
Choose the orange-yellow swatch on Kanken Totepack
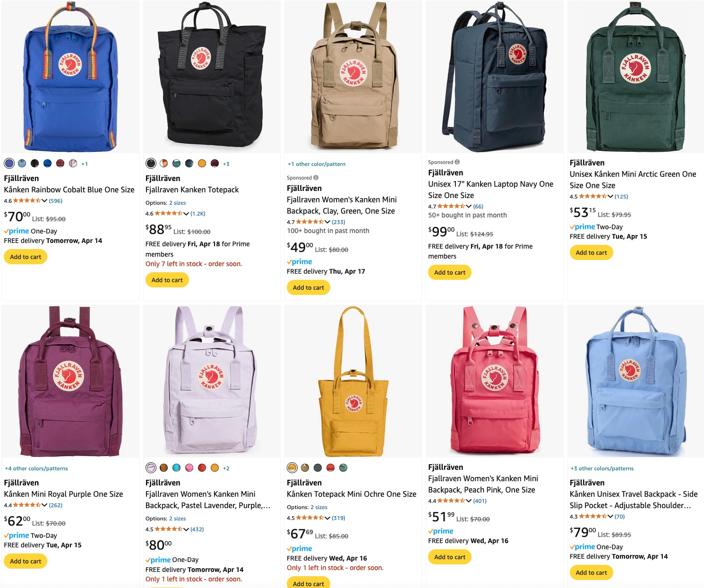[202, 164]
